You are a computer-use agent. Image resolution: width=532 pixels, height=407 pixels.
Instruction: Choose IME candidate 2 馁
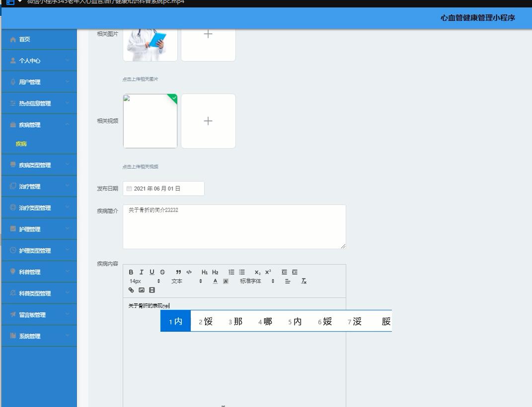click(206, 321)
